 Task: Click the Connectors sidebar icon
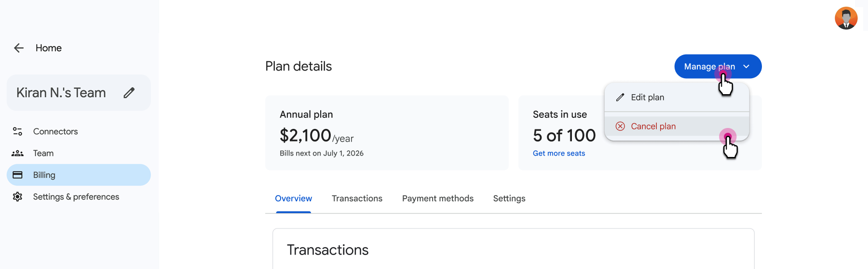pyautogui.click(x=17, y=131)
